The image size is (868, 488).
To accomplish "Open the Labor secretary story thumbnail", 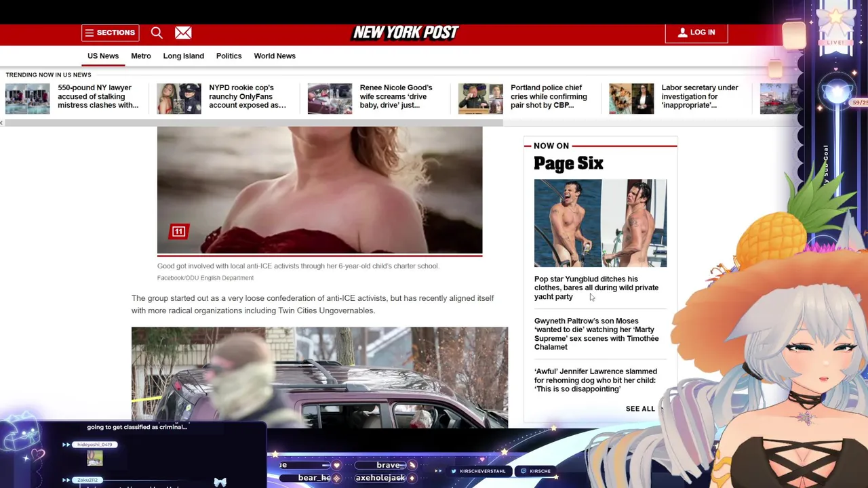I will 631,98.
